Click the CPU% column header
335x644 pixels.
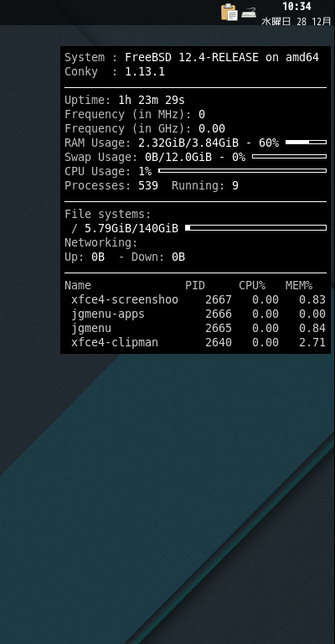click(x=252, y=285)
